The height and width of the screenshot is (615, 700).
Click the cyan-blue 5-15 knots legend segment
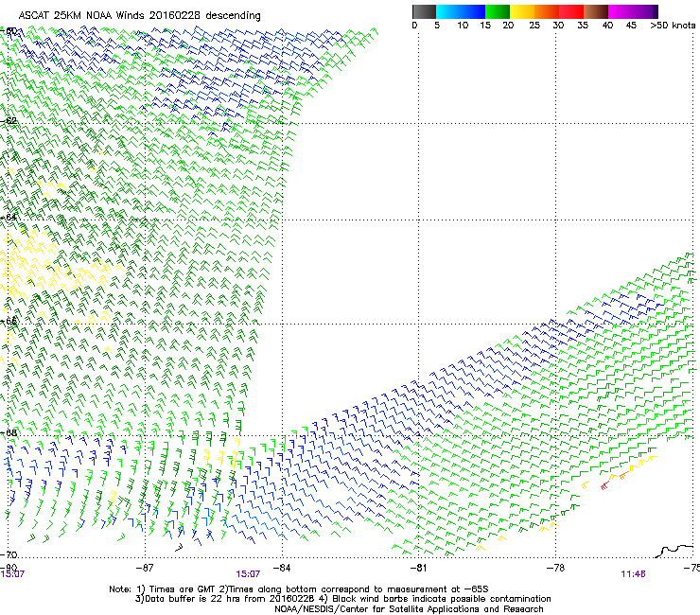461,11
